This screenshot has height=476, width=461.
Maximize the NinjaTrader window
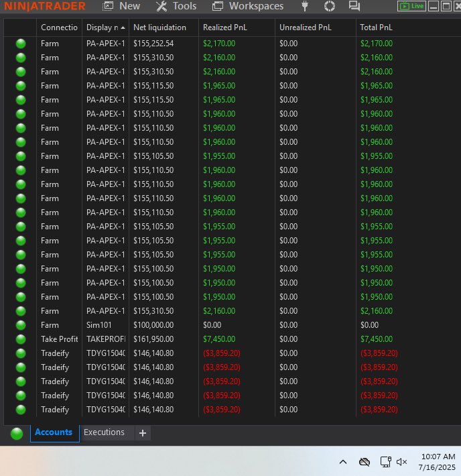tap(446, 6)
